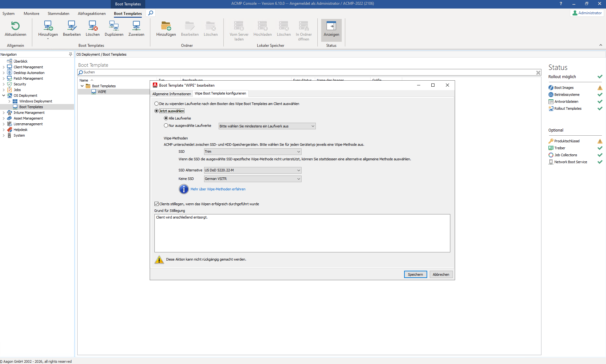Open Mehr über Wipe-Methoden erfahren link

click(218, 189)
